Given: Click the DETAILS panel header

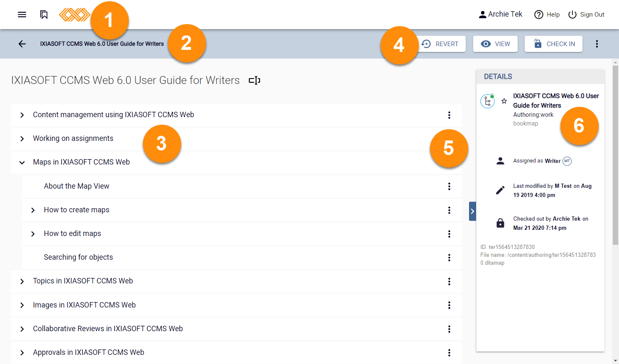Looking at the screenshot, I should [x=540, y=76].
